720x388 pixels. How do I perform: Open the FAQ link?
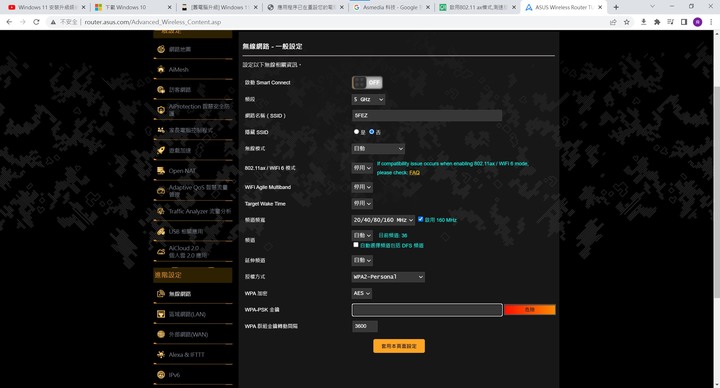(414, 173)
